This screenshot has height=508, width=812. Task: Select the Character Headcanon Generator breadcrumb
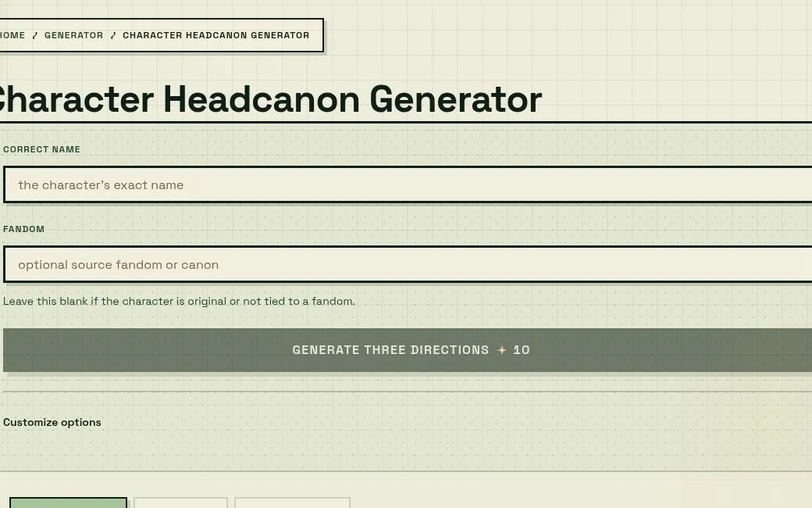[216, 35]
